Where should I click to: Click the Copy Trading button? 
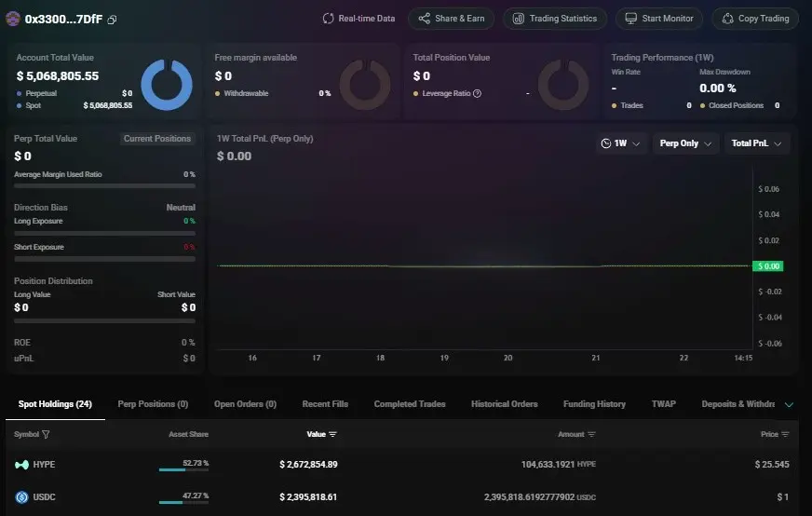tap(755, 19)
